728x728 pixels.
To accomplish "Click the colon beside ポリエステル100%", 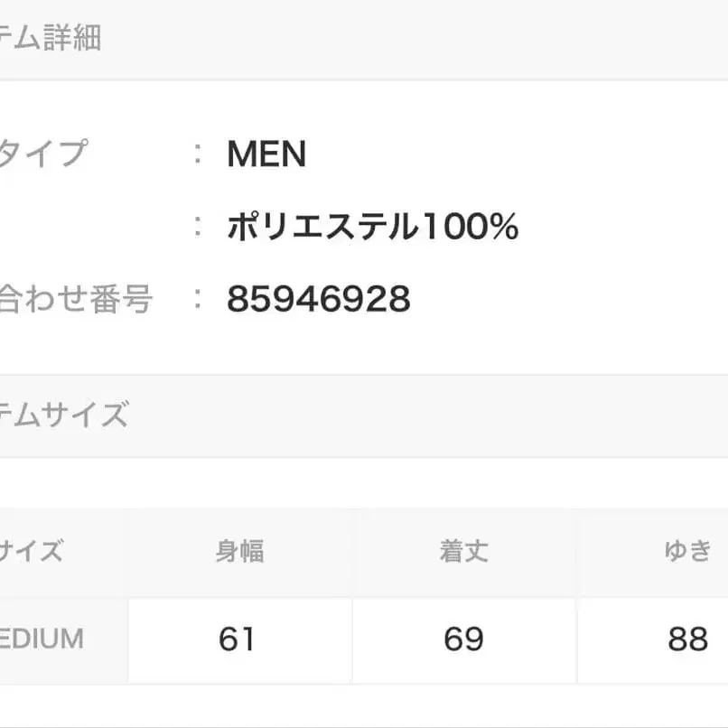I will click(198, 227).
